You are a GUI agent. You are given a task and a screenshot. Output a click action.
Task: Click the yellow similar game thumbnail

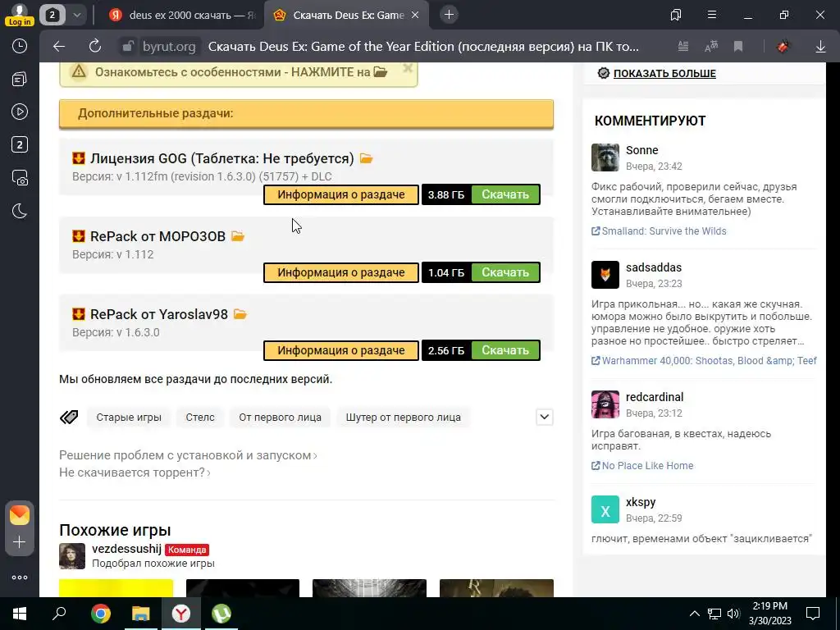coord(116,587)
